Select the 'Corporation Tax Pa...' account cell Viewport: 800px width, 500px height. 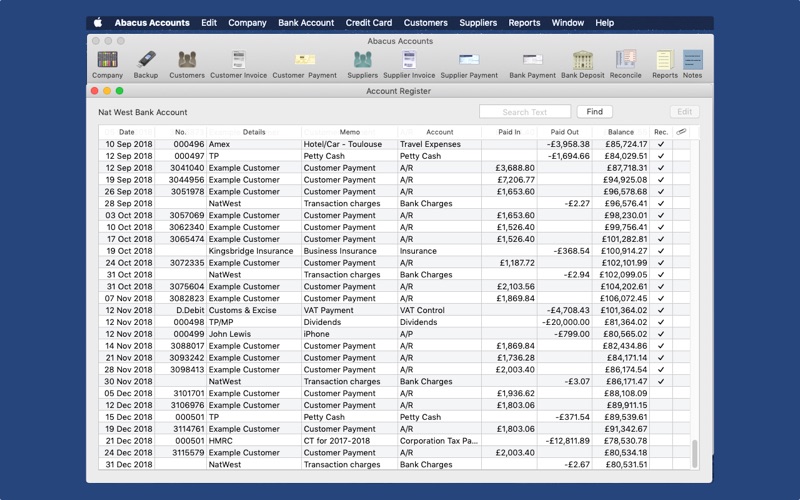coord(439,441)
